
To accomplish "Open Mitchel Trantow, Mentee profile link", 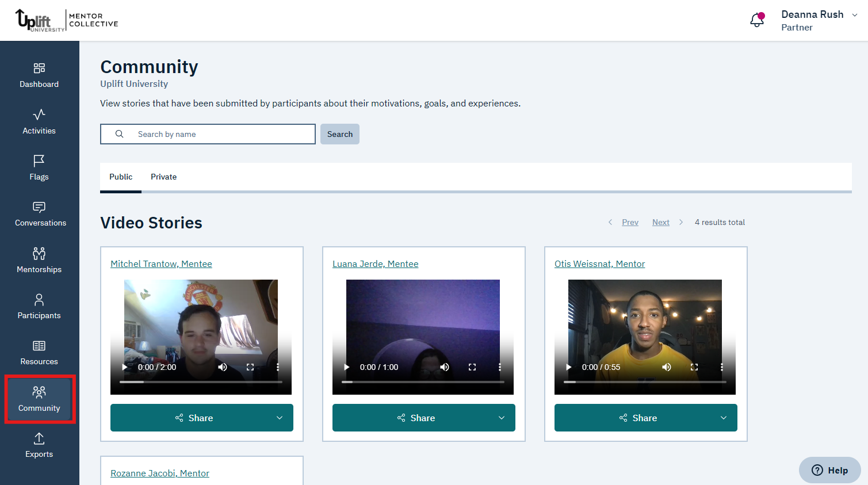I will click(161, 263).
